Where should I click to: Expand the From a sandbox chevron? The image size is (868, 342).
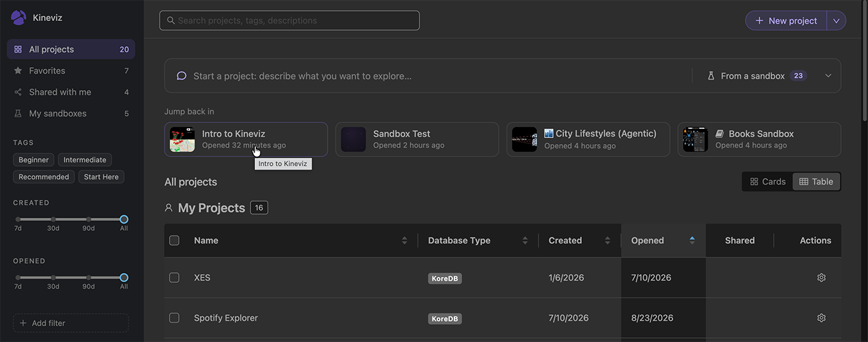click(x=828, y=76)
